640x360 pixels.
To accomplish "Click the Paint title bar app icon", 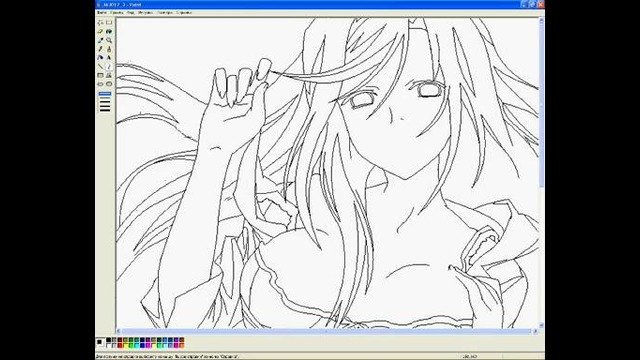I will pyautogui.click(x=99, y=4).
